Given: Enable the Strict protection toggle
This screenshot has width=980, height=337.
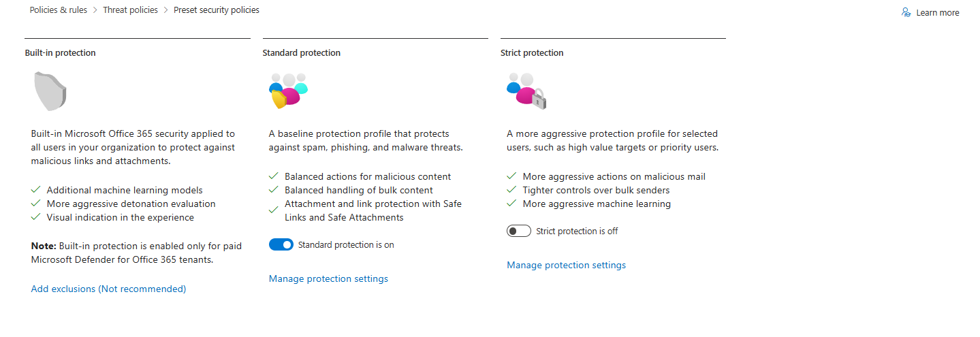Looking at the screenshot, I should click(x=519, y=231).
